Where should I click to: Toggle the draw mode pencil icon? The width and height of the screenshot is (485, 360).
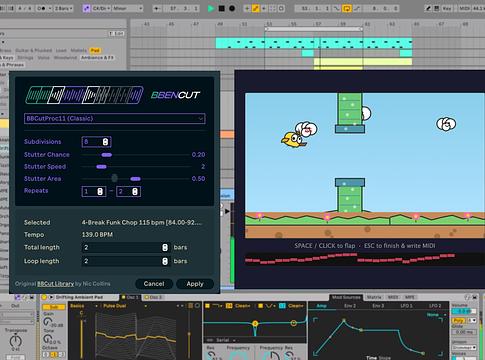coord(428,8)
